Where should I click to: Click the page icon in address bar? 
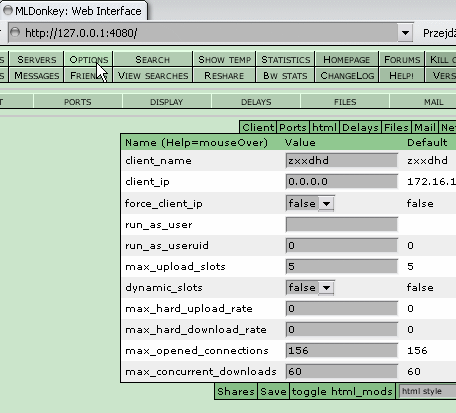point(15,32)
